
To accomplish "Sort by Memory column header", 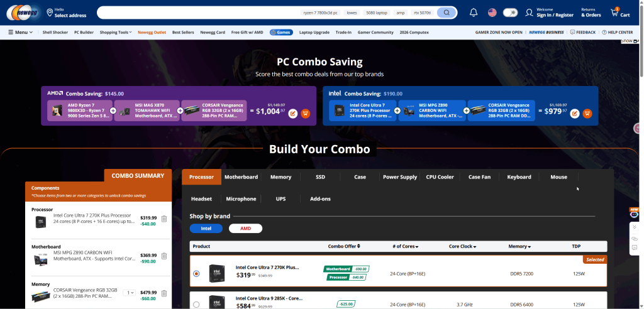I will coord(519,247).
